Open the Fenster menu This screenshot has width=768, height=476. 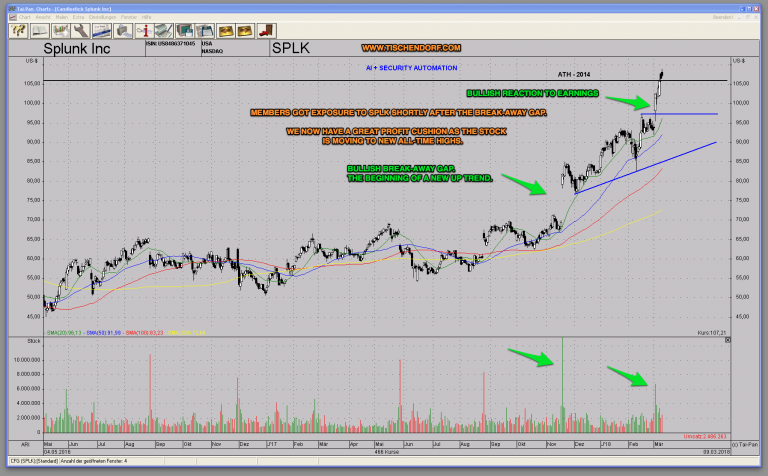[x=129, y=17]
